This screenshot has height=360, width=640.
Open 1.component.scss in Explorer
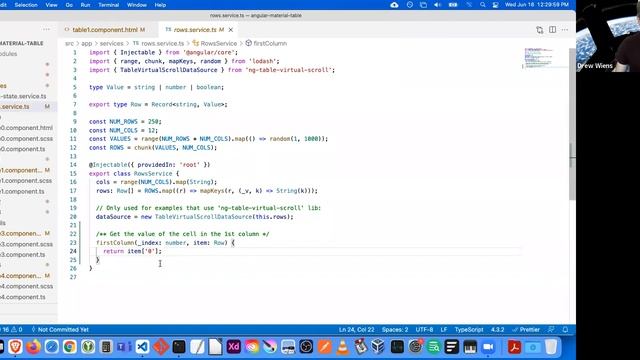click(26, 180)
